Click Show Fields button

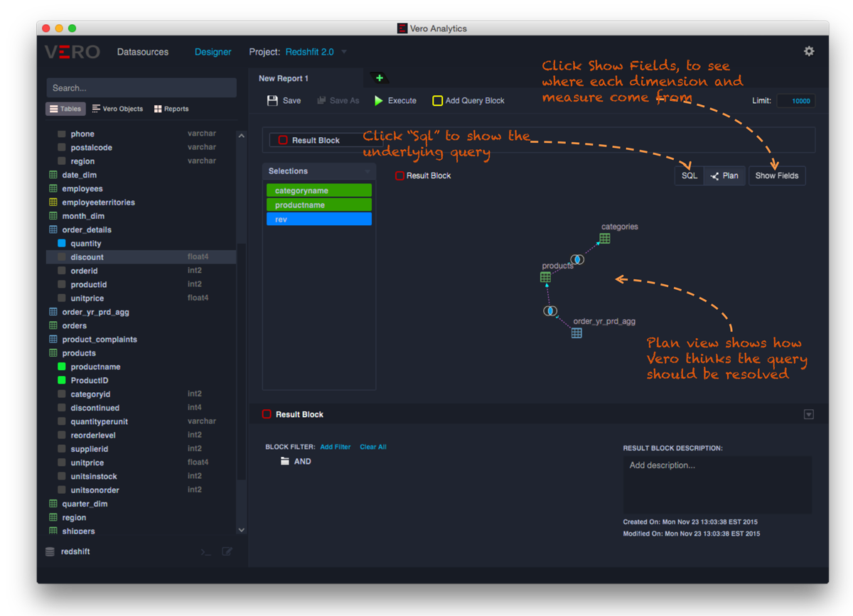tap(777, 175)
